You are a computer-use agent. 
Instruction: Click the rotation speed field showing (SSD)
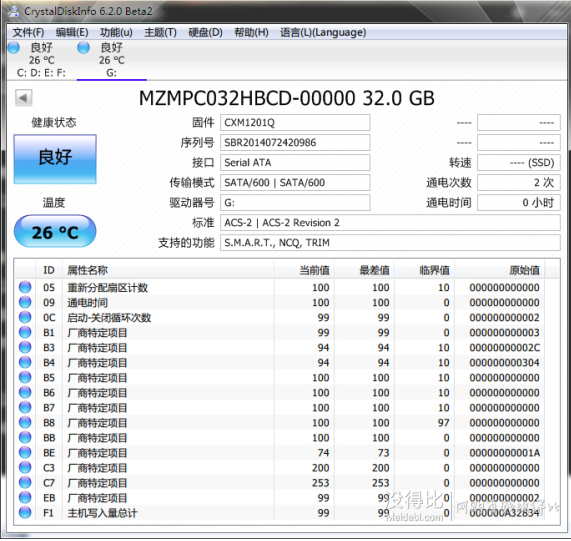pos(519,163)
